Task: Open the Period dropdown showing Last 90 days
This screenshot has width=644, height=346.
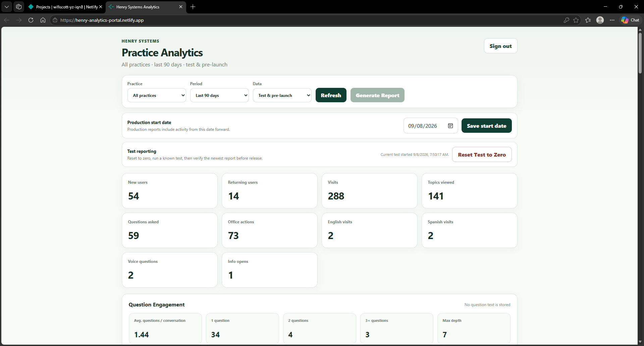Action: pyautogui.click(x=219, y=95)
